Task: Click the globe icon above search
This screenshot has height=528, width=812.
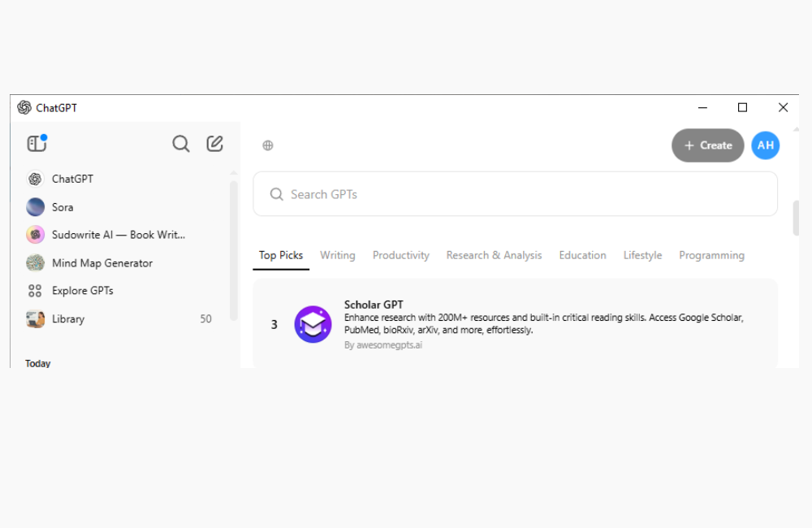Action: [268, 145]
